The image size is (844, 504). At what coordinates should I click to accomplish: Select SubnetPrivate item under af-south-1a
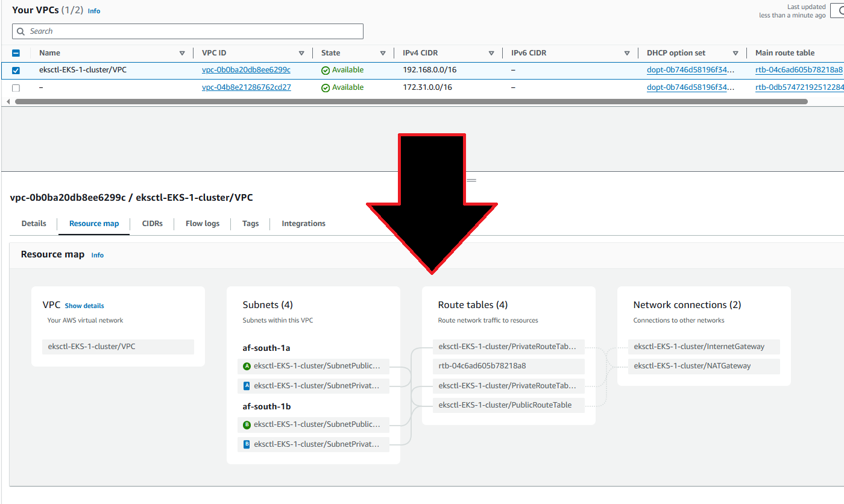[x=313, y=385]
